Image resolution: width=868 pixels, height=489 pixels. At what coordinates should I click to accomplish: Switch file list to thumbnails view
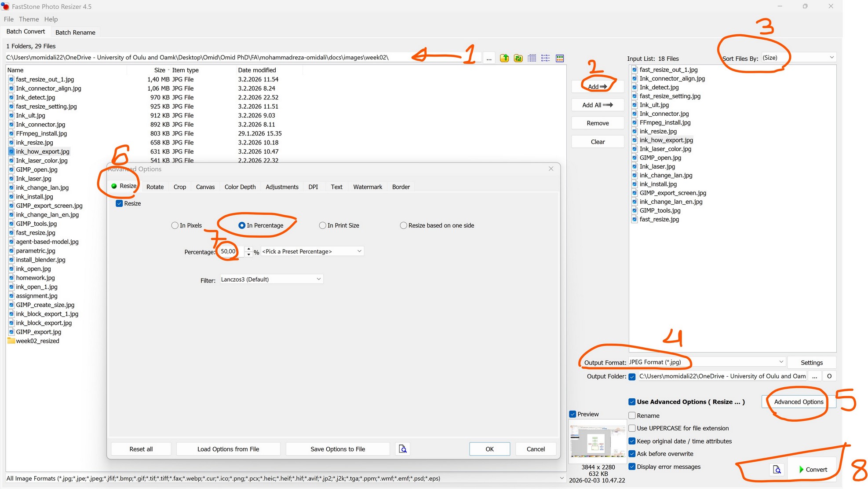coord(560,58)
